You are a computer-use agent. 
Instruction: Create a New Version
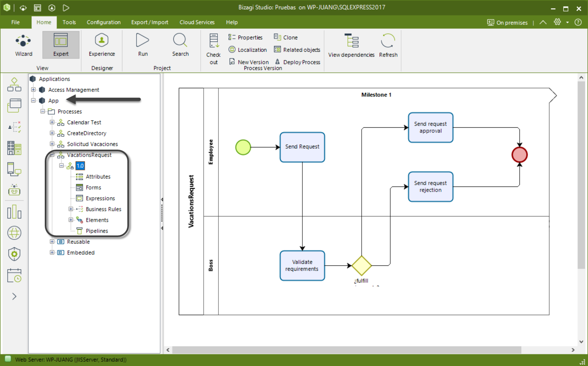[249, 62]
